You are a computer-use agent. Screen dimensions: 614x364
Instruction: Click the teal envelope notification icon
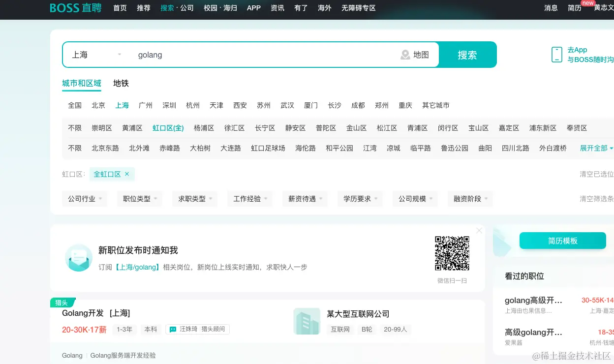point(79,257)
